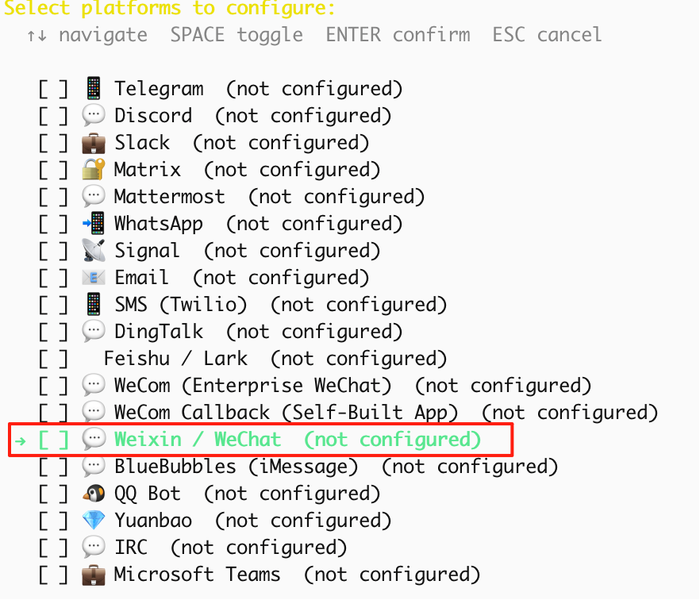
Task: Click the Slack briefcase icon
Action: tap(94, 144)
